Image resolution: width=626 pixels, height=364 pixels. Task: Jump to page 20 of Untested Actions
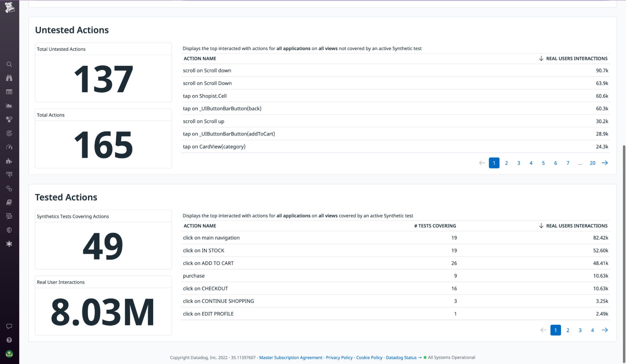[592, 163]
